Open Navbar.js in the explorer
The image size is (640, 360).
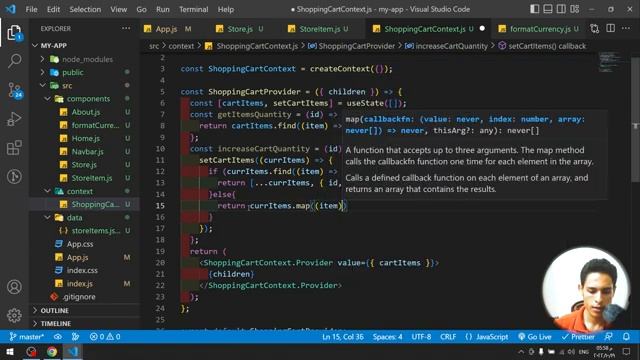pyautogui.click(x=84, y=151)
